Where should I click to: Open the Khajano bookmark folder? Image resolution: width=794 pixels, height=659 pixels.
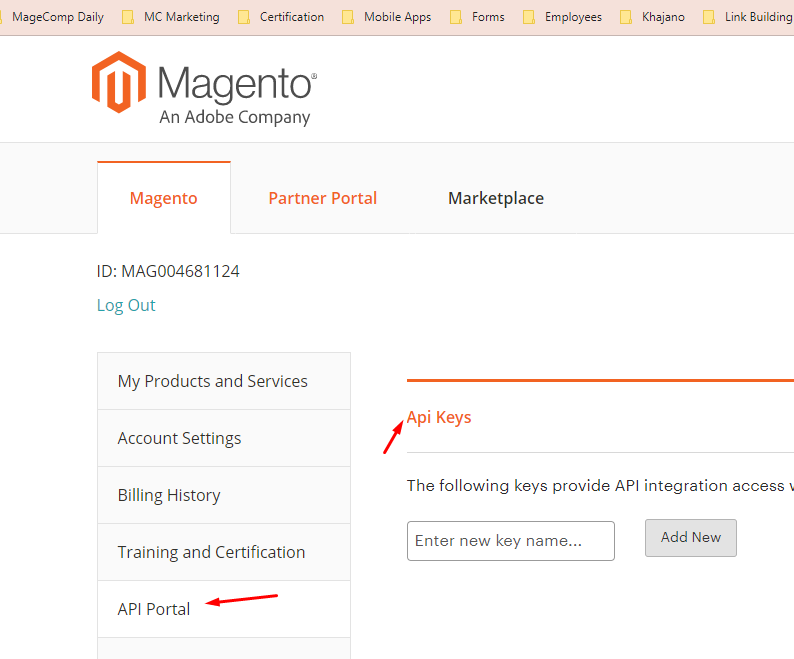coord(653,17)
